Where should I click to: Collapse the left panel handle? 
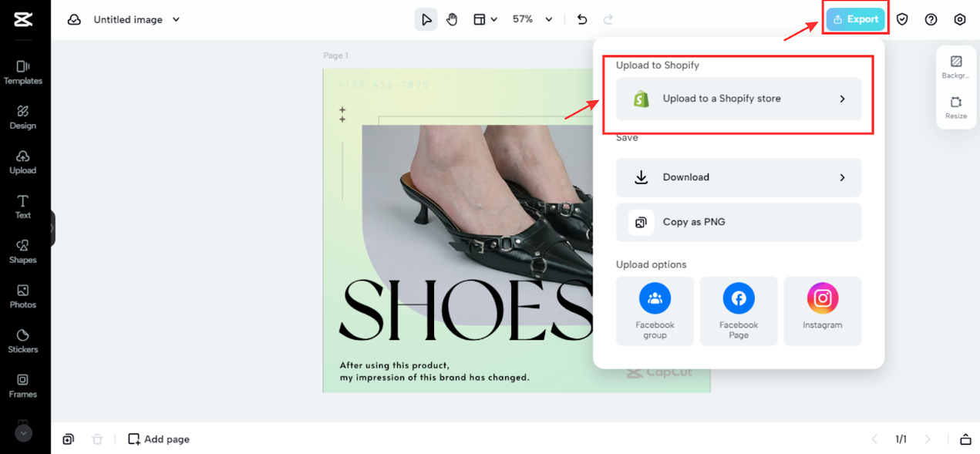[52, 228]
